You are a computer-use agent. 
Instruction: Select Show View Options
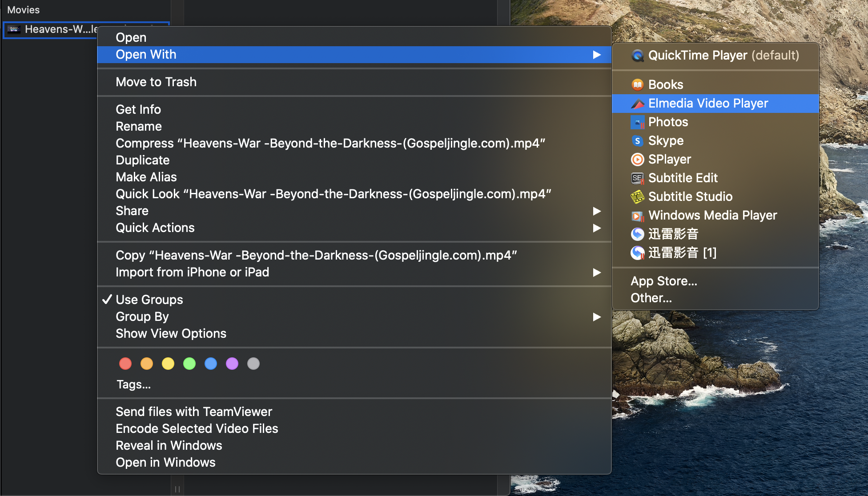(x=354, y=334)
